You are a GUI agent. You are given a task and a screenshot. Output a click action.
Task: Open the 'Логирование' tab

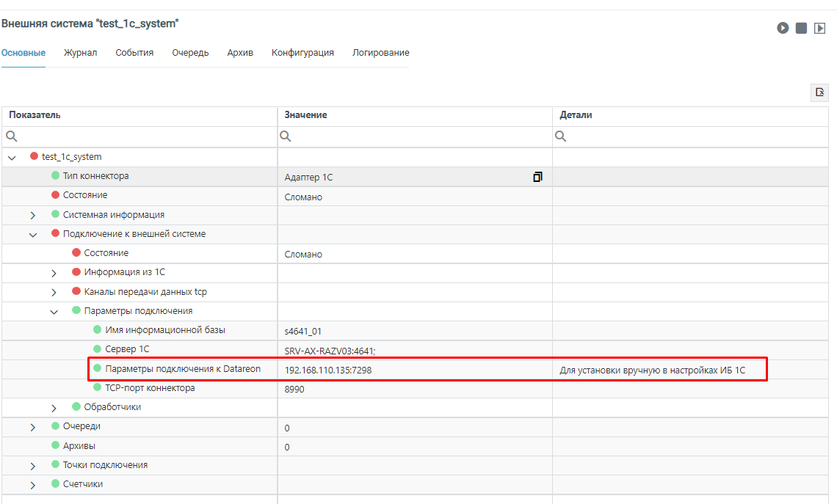tap(380, 53)
